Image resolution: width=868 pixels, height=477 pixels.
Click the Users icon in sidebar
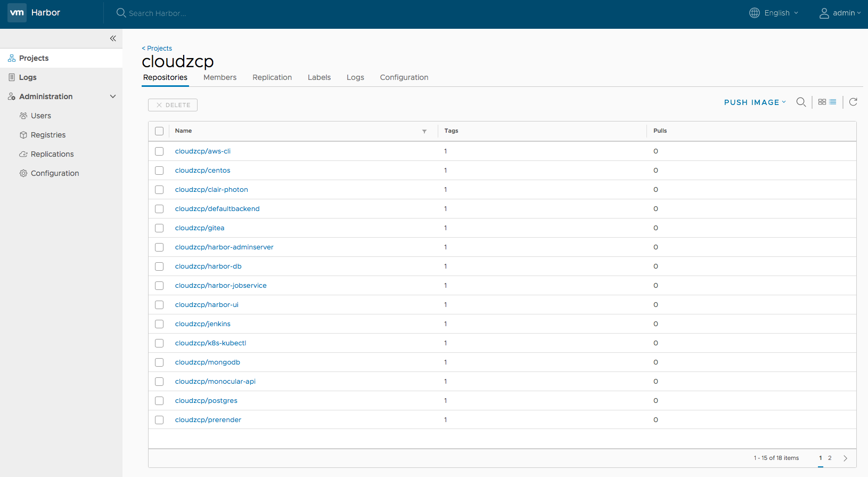click(x=23, y=116)
